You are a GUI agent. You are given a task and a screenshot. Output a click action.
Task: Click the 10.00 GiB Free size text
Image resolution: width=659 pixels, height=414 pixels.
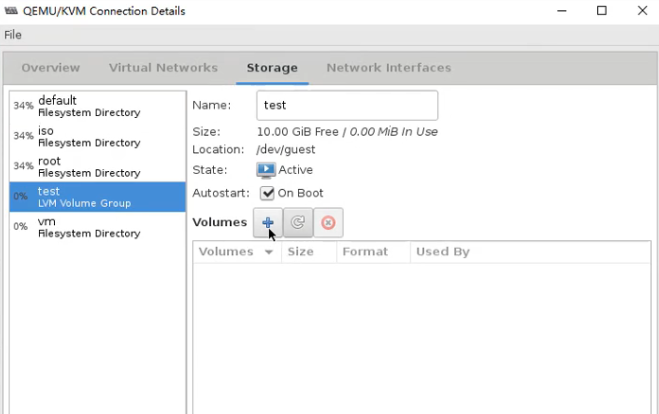[298, 132]
